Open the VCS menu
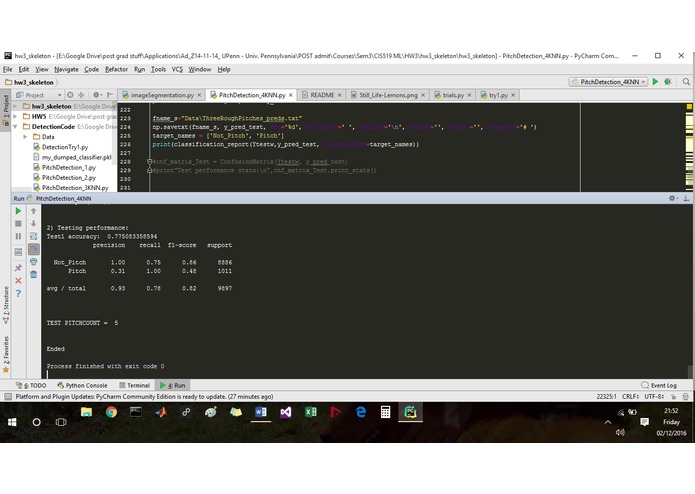 (x=177, y=70)
